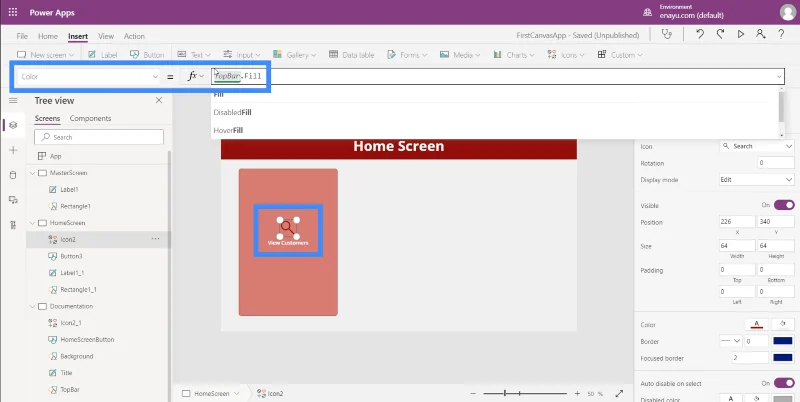Open the Insert menu tab
The image size is (800, 402).
click(x=78, y=36)
